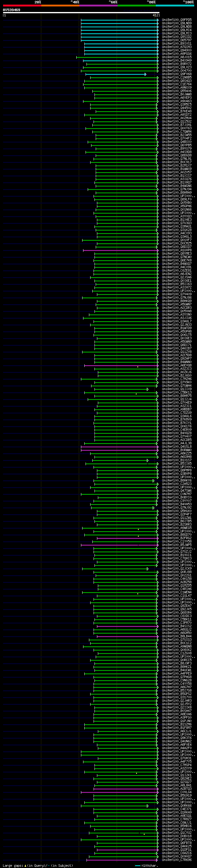
Task: Click the white query sequence bar under AV539469
Action: click(x=81, y=12)
